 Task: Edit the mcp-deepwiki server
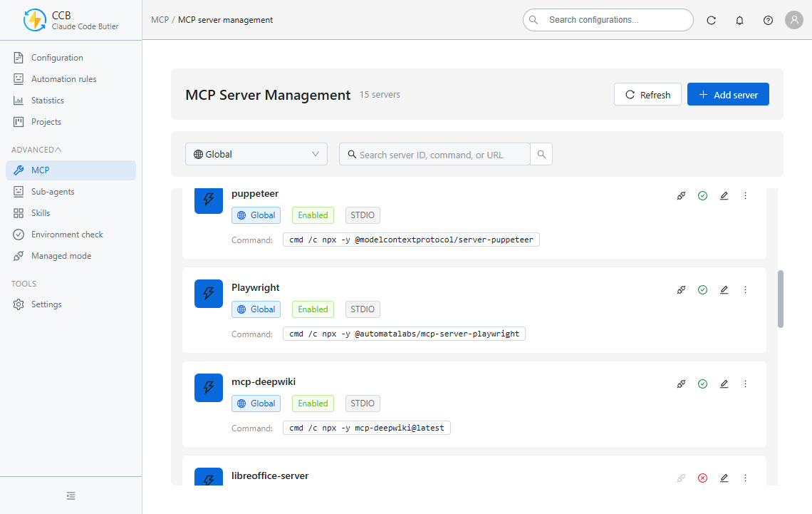tap(724, 384)
